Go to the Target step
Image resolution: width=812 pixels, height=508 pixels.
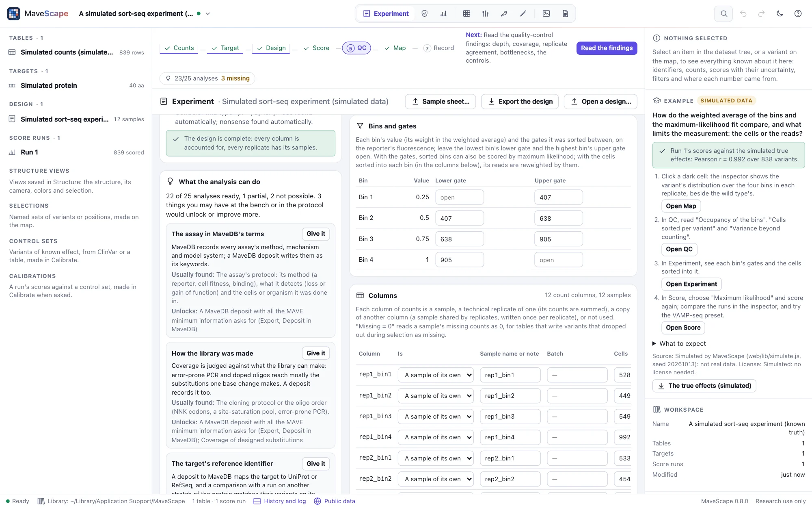(x=225, y=48)
